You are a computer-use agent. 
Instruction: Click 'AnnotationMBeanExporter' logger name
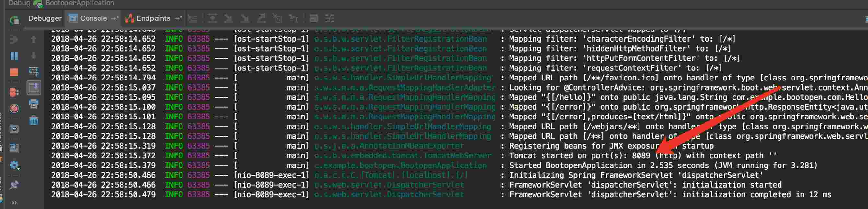[412, 146]
